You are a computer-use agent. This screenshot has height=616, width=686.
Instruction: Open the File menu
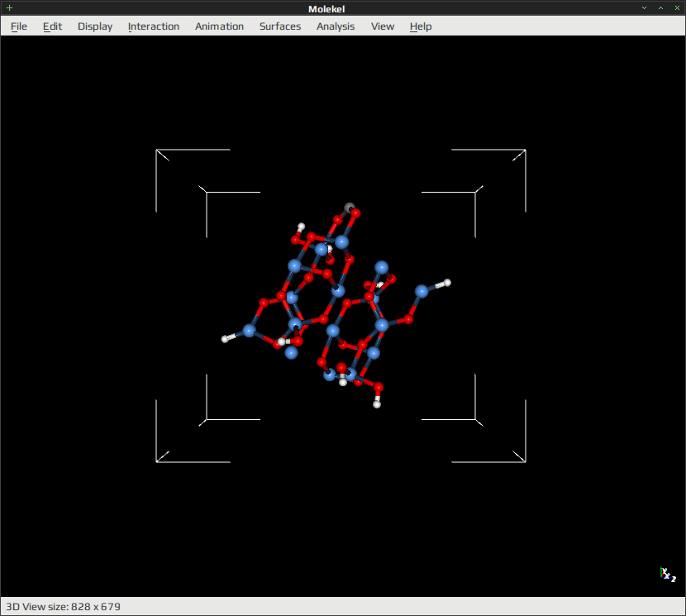[19, 26]
